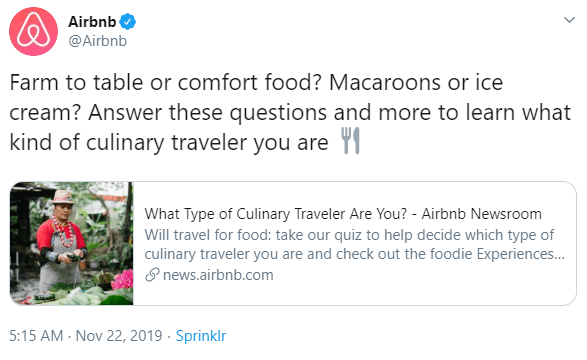Click the Nov 22, 2019 date
587x360 pixels.
(119, 336)
